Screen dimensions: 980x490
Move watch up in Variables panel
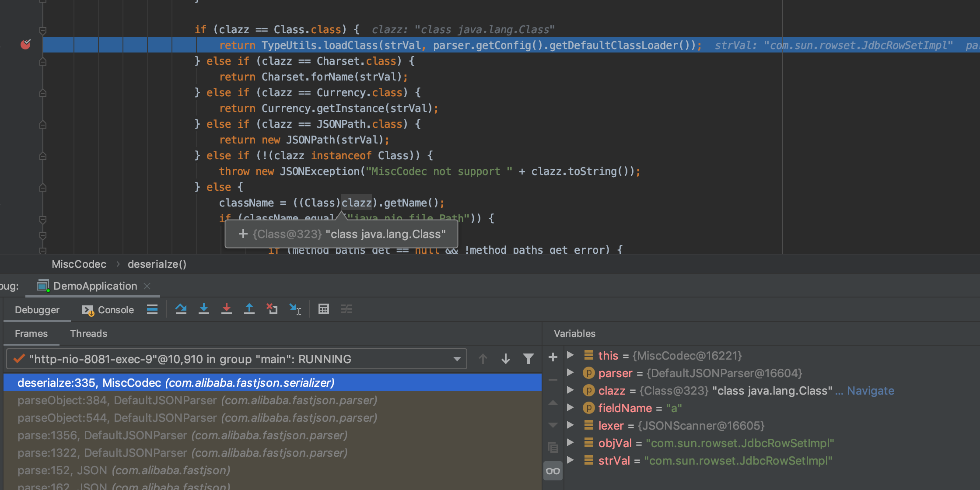[x=553, y=403]
